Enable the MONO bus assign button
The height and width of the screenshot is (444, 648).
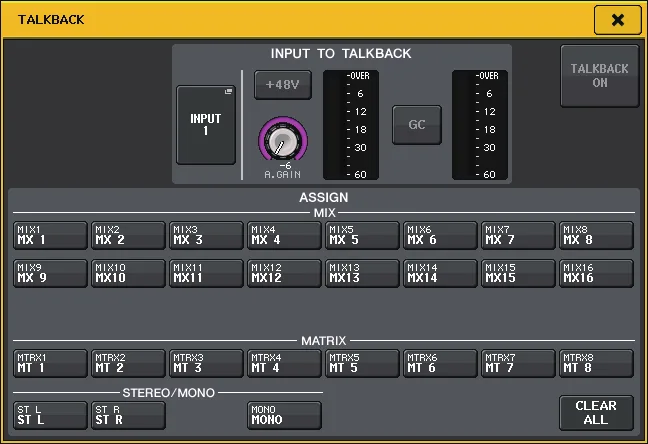pos(284,415)
